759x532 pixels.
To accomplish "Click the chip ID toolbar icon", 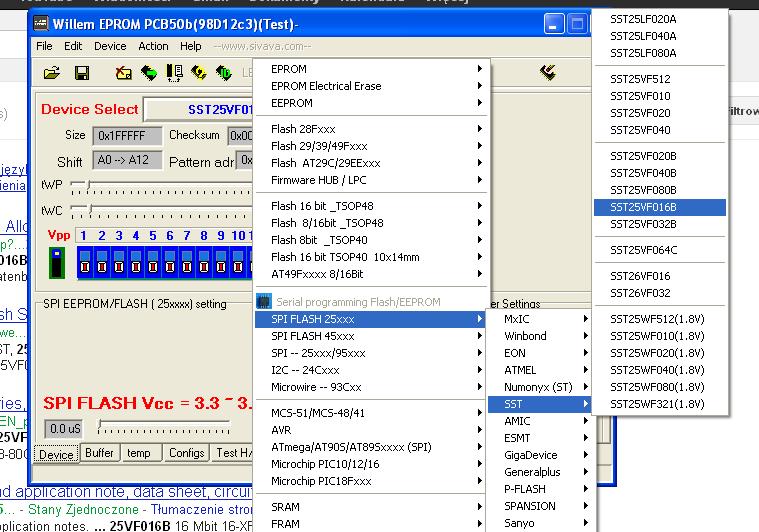I will [x=223, y=73].
